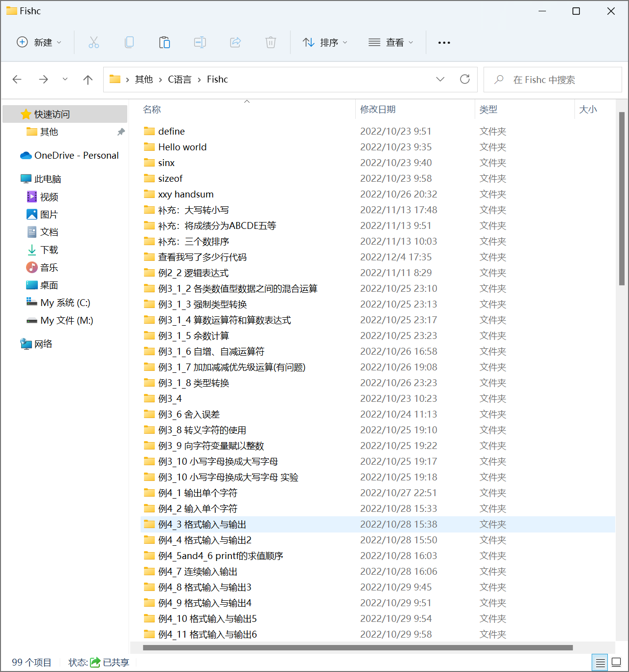
Task: Click the Share icon in toolbar
Action: (x=235, y=43)
